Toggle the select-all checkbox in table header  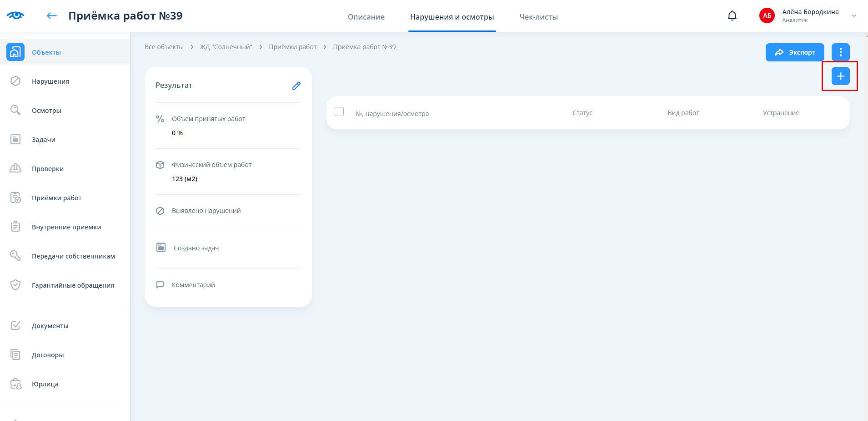[x=339, y=112]
